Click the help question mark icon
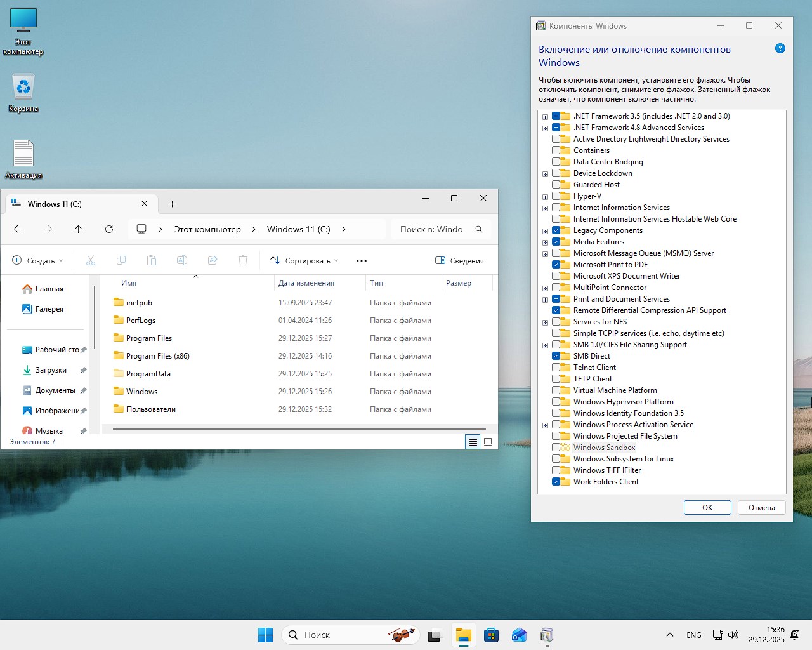This screenshot has width=812, height=650. pos(780,49)
